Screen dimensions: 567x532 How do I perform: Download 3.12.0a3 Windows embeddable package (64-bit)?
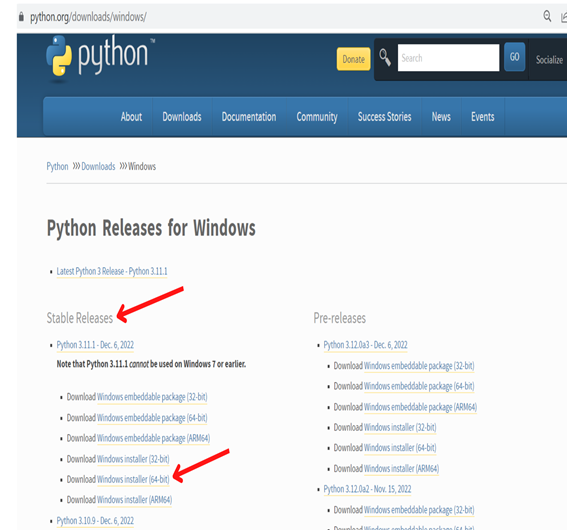click(419, 386)
